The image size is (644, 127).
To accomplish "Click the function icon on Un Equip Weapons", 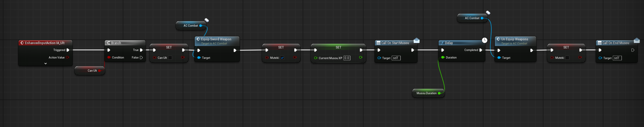I will pyautogui.click(x=498, y=39).
